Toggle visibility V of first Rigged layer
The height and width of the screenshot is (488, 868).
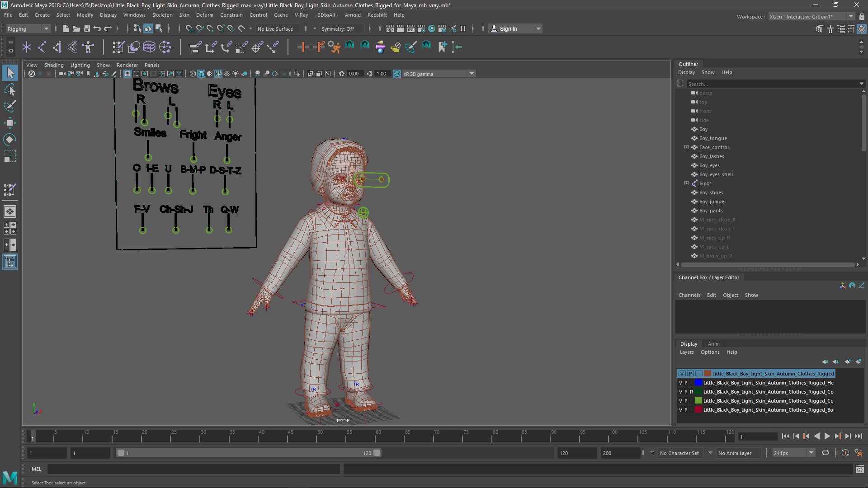pyautogui.click(x=682, y=374)
